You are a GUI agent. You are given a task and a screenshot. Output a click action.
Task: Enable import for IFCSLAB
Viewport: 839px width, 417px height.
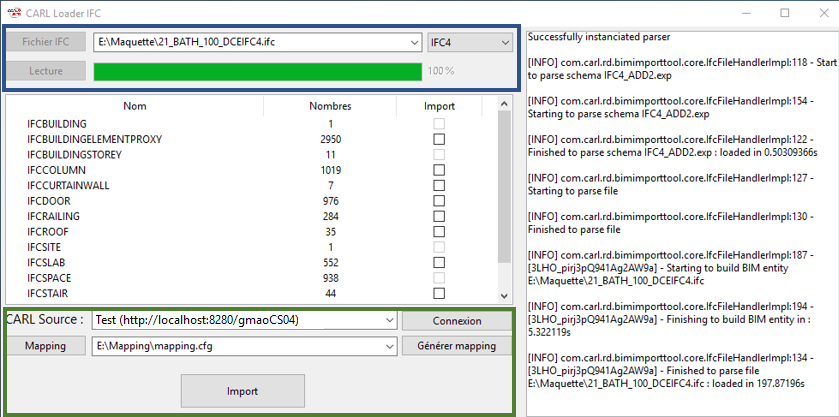[x=439, y=263]
